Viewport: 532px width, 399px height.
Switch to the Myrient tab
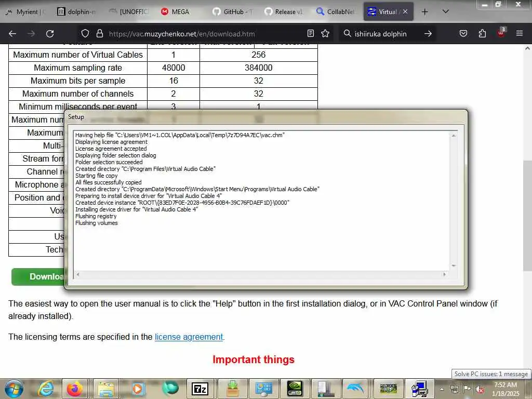[25, 12]
